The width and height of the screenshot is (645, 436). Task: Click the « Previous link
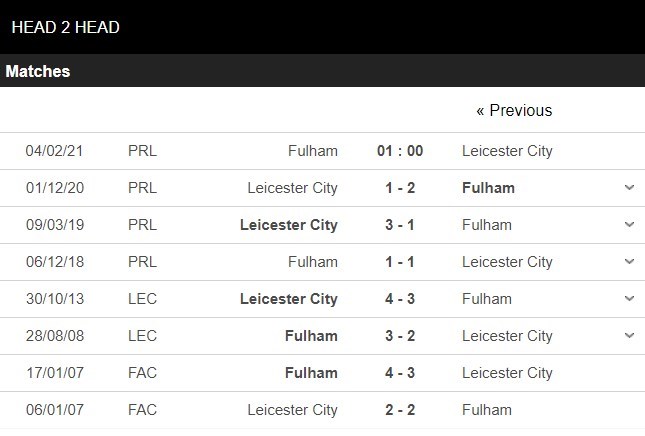pos(514,111)
